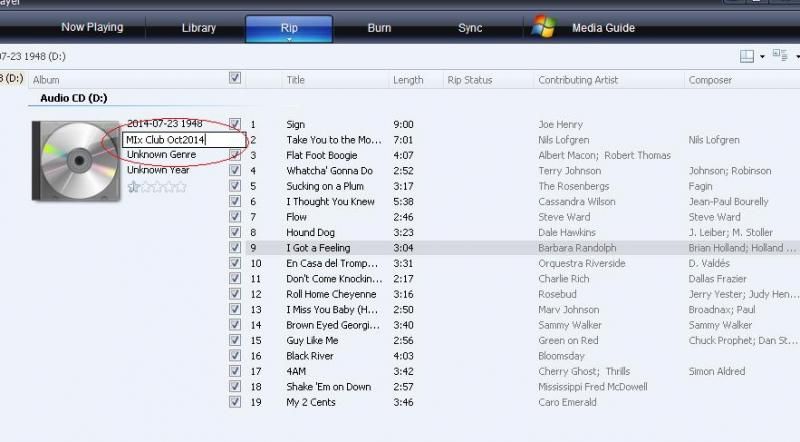Uncheck track 6 'I Thought You Knew' checkbox
The image size is (800, 442).
click(x=235, y=201)
